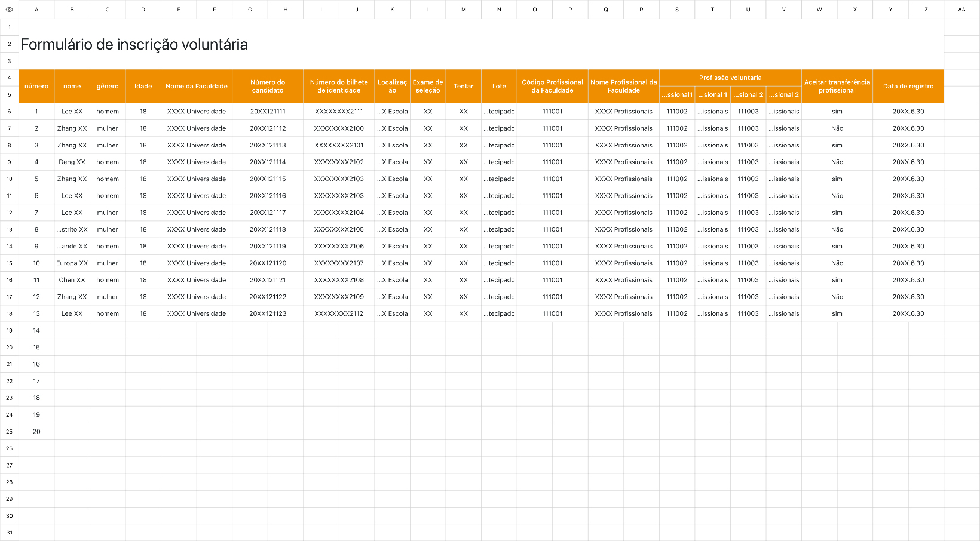Select row header 26

click(x=10, y=448)
